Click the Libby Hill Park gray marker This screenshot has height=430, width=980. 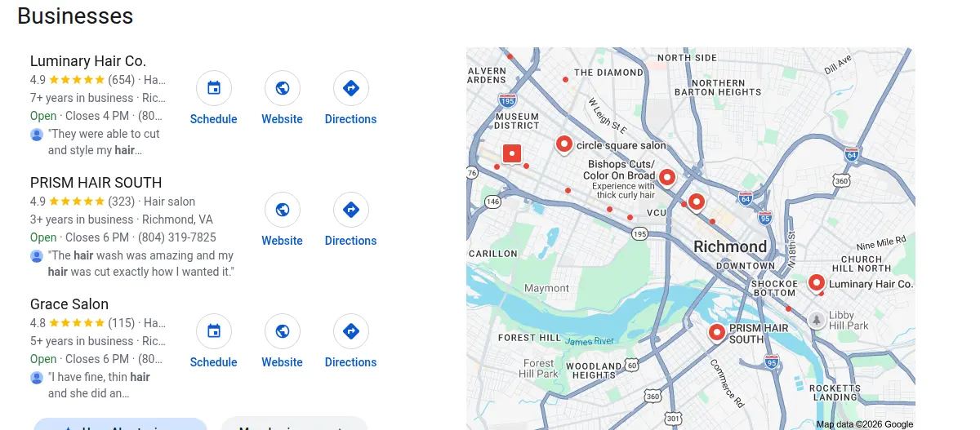815,320
